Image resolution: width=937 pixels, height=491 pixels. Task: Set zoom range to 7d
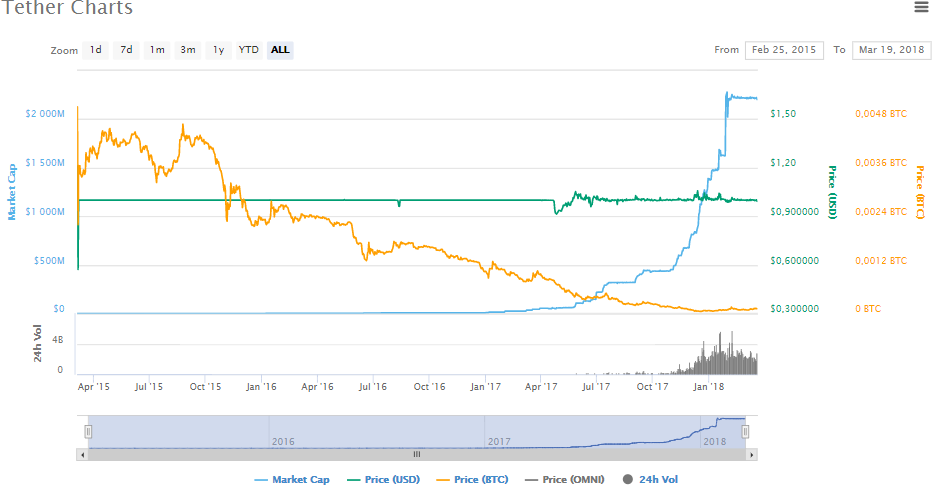(126, 50)
